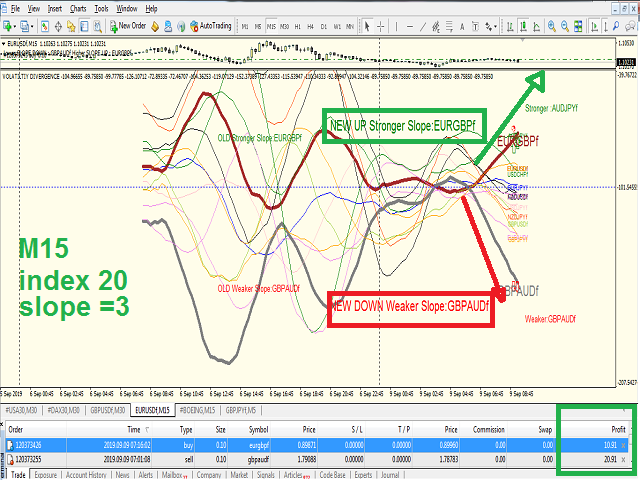Switch to the GBPUSDf,M30 chart tab
The width and height of the screenshot is (640, 480).
(x=108, y=410)
